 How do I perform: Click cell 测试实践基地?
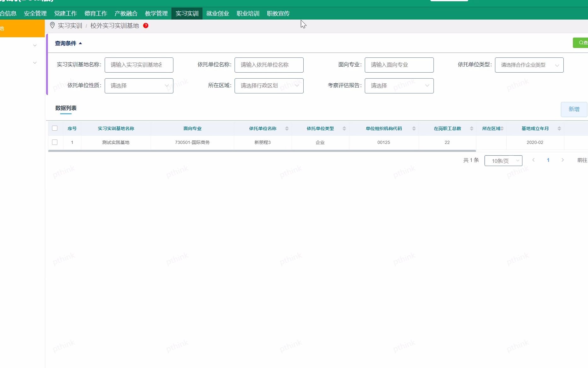116,142
